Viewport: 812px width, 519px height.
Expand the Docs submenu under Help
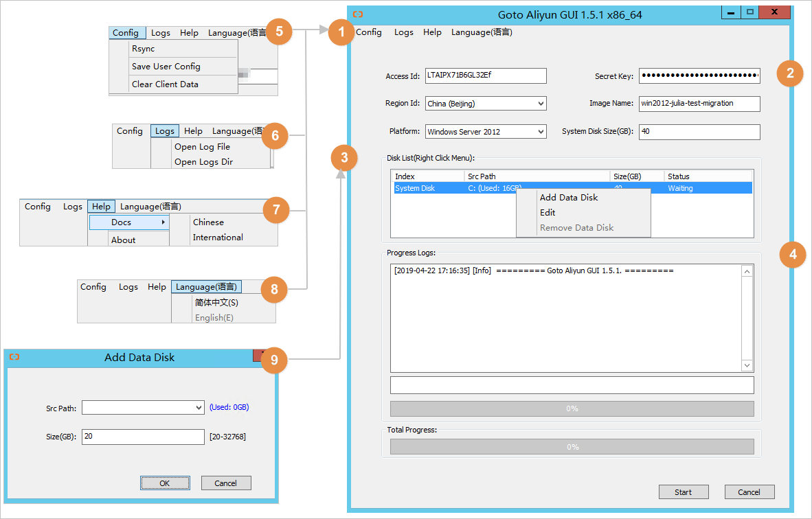coord(129,222)
